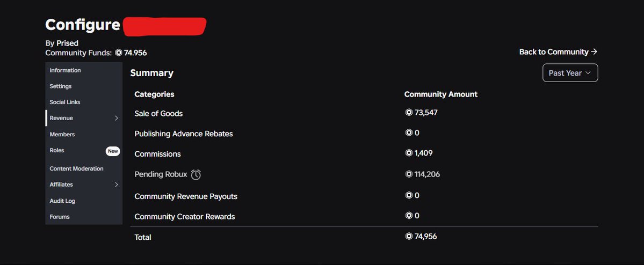Select Affiliates in the sidebar
The height and width of the screenshot is (265, 644).
click(84, 185)
